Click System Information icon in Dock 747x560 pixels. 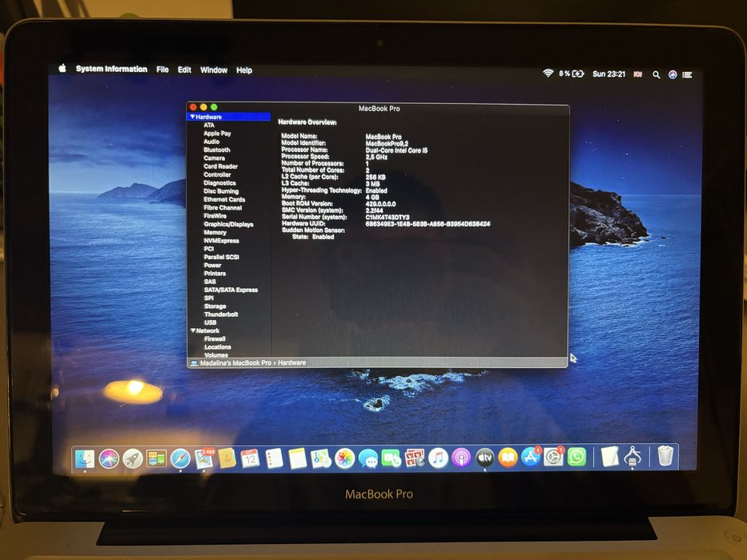(x=633, y=457)
